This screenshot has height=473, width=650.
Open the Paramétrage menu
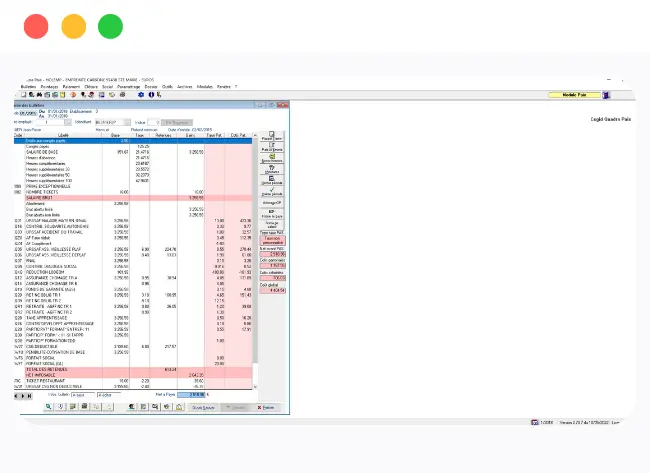click(x=129, y=87)
